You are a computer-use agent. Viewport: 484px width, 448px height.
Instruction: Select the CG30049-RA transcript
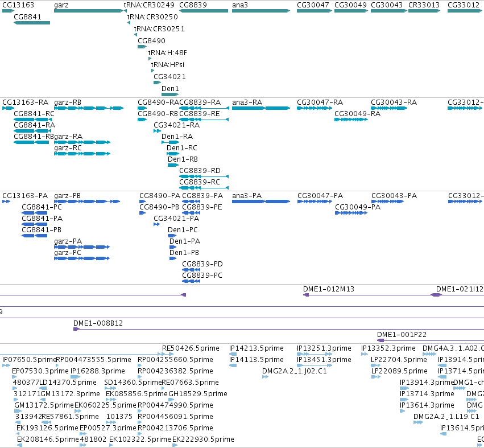point(351,120)
